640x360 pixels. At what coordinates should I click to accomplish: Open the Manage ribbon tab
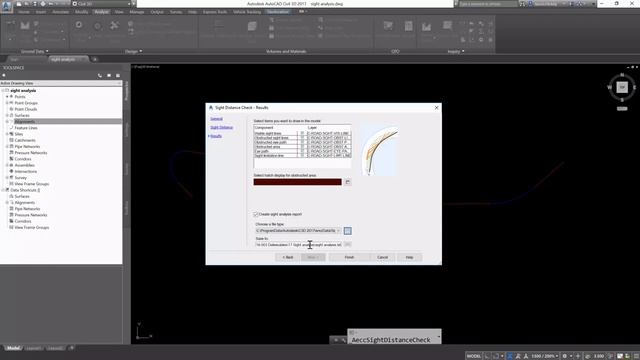coord(137,12)
